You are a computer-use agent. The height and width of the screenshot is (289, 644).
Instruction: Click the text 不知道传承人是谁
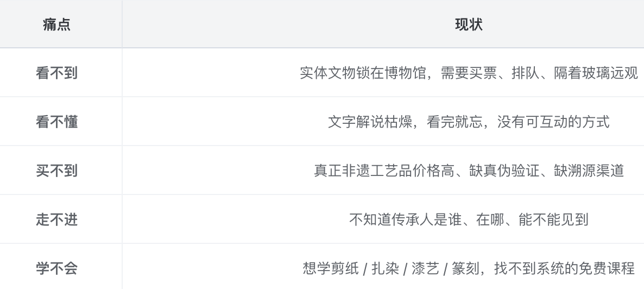tap(405, 219)
